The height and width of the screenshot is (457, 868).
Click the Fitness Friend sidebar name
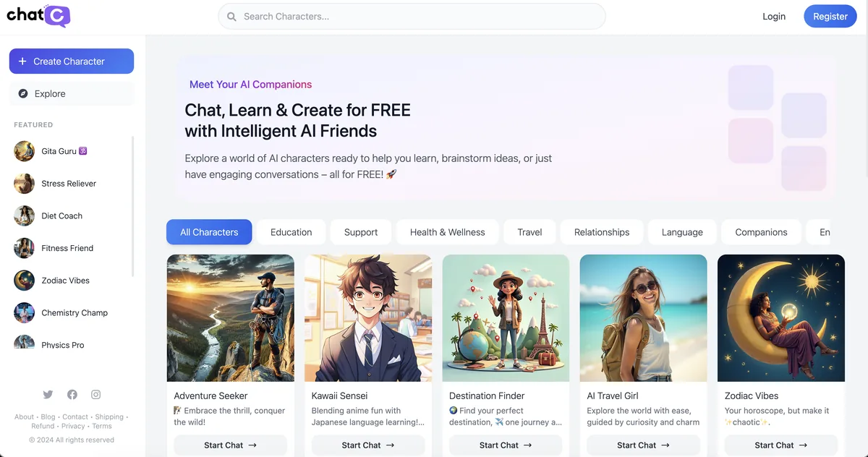coord(67,248)
